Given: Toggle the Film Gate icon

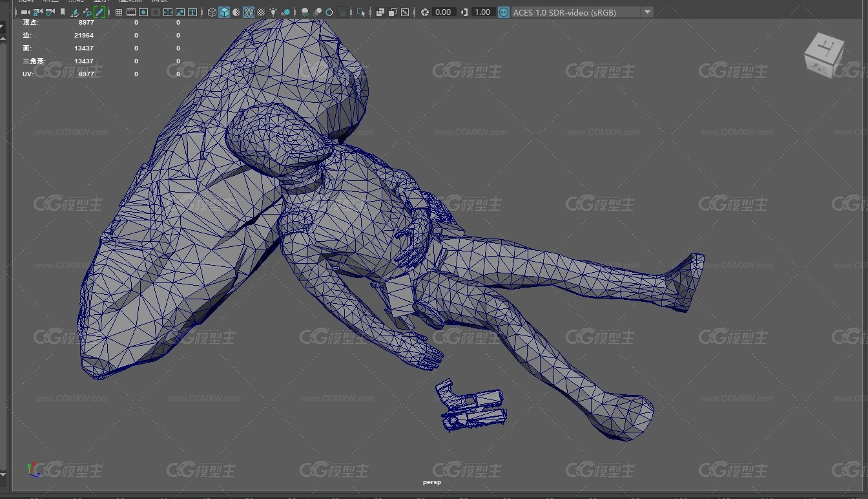Looking at the screenshot, I should click(131, 12).
